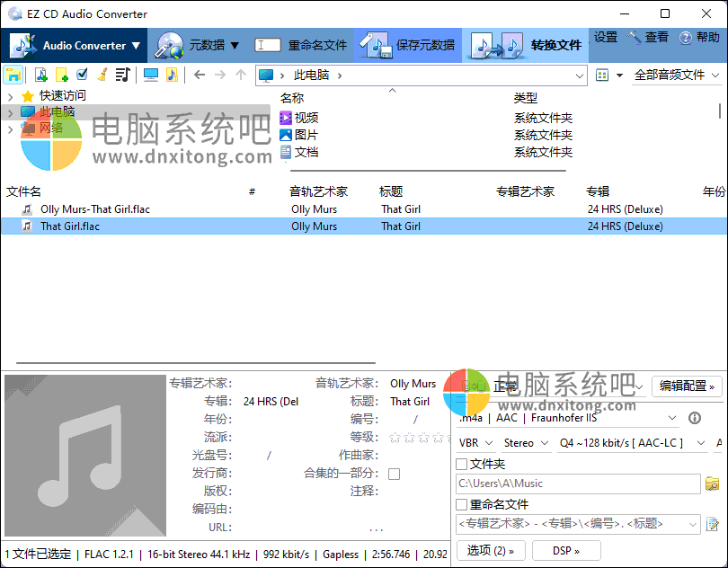This screenshot has height=568, width=728.
Task: Sort by the 音轨艺术家 column header
Action: pyautogui.click(x=318, y=191)
